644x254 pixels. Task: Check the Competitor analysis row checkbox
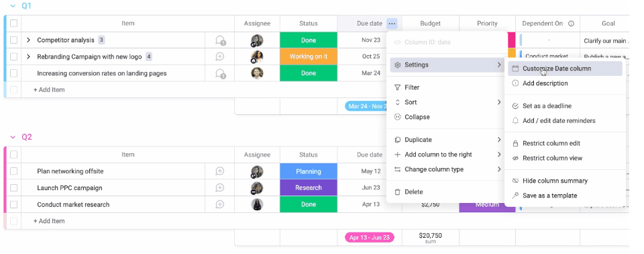(14, 40)
